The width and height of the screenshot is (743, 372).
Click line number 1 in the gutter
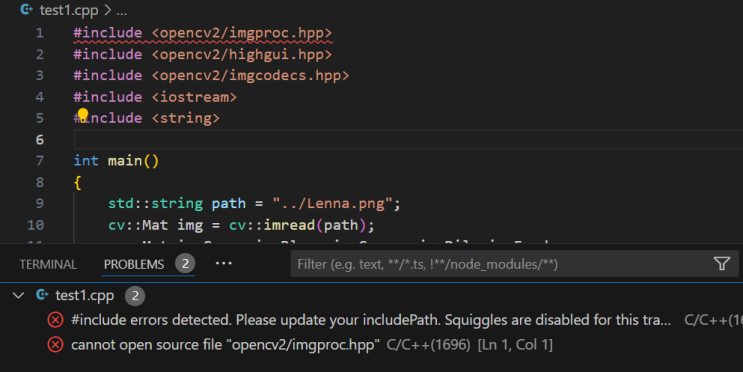tap(40, 33)
